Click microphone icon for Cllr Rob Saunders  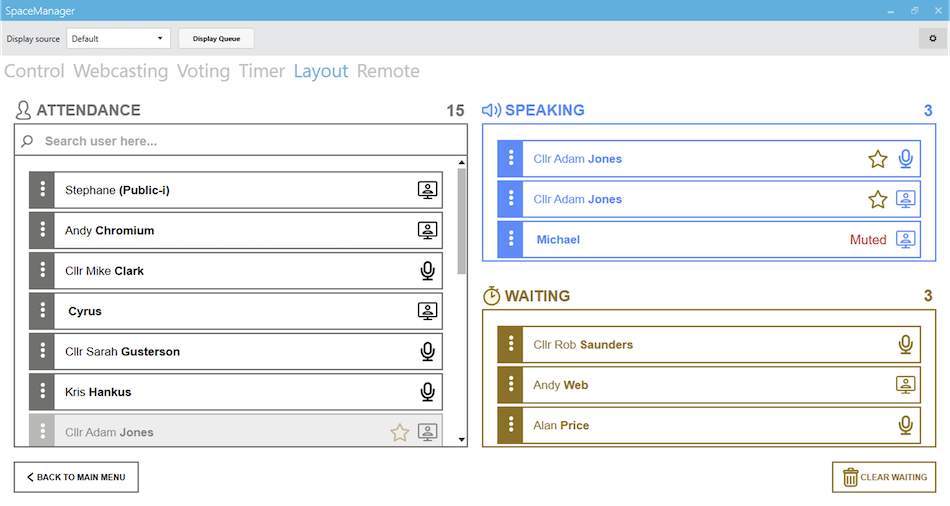[905, 344]
